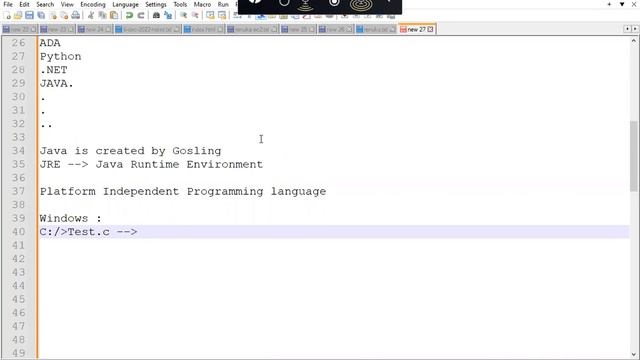Toggle synchronize horizontal scrolling icon

pyautogui.click(x=222, y=16)
